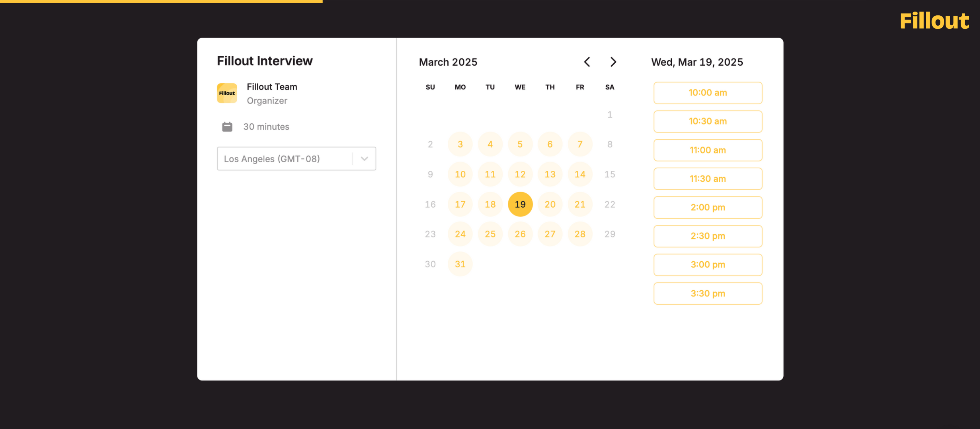Pick the 3:00 pm time slot
Screen dimensions: 980x429
(708, 265)
